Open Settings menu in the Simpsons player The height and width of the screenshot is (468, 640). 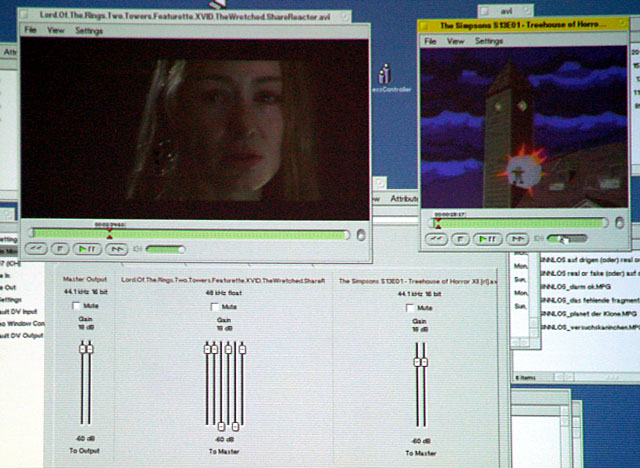pyautogui.click(x=489, y=41)
